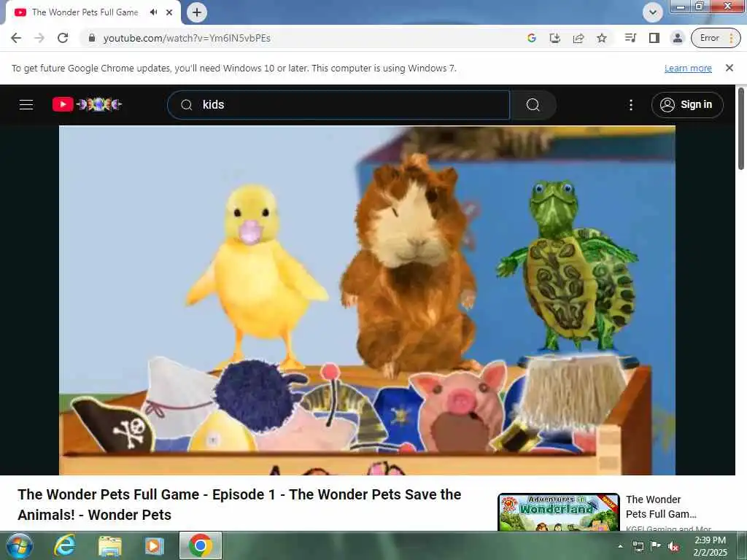Close The Wonder Pets Full Game tab
The image size is (747, 560).
click(x=169, y=12)
